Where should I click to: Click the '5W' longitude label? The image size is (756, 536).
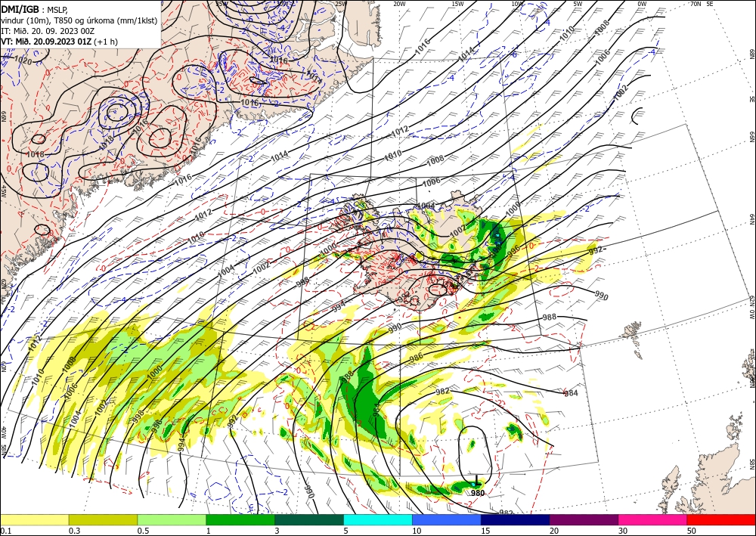578,4
